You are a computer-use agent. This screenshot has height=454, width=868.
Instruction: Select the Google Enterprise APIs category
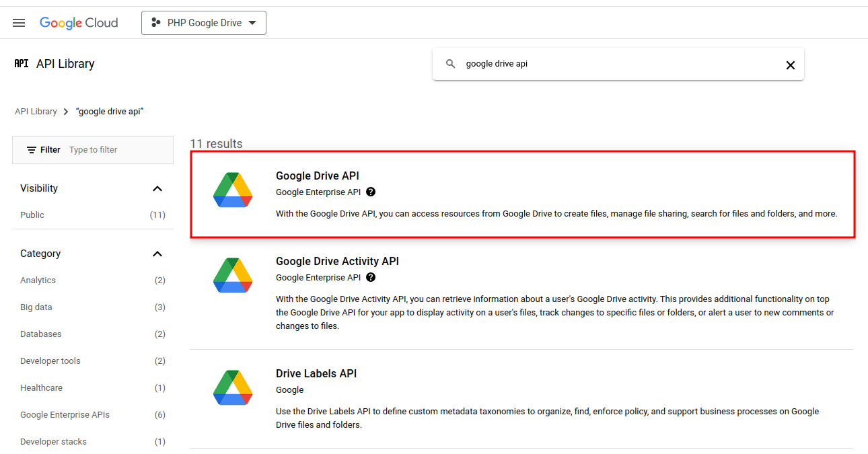tap(65, 415)
